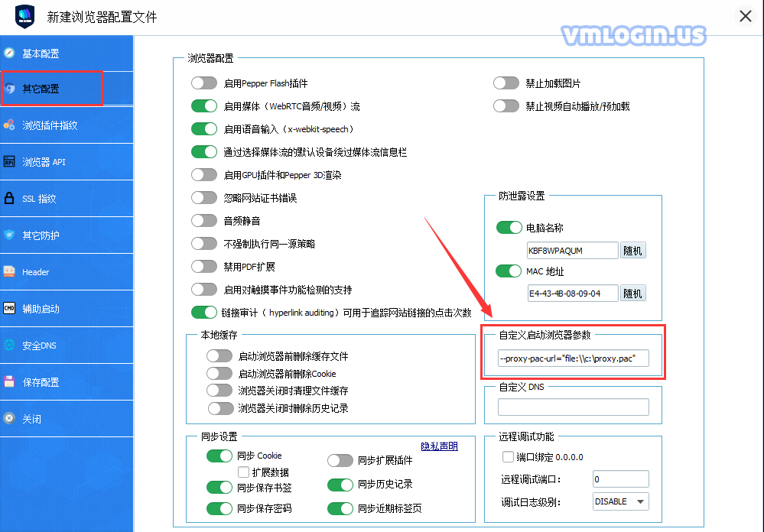Viewport: 764px width, 532px height.
Task: Turn off the MAC 地址 toggle
Action: [x=509, y=271]
